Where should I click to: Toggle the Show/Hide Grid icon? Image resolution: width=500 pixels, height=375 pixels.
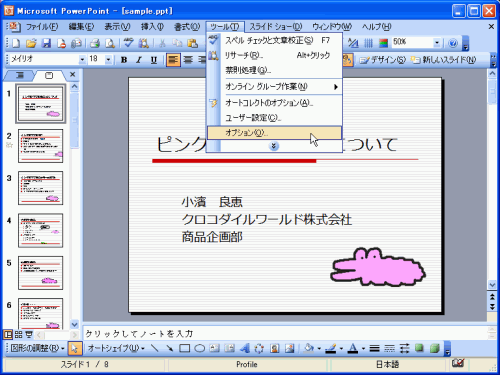(368, 43)
